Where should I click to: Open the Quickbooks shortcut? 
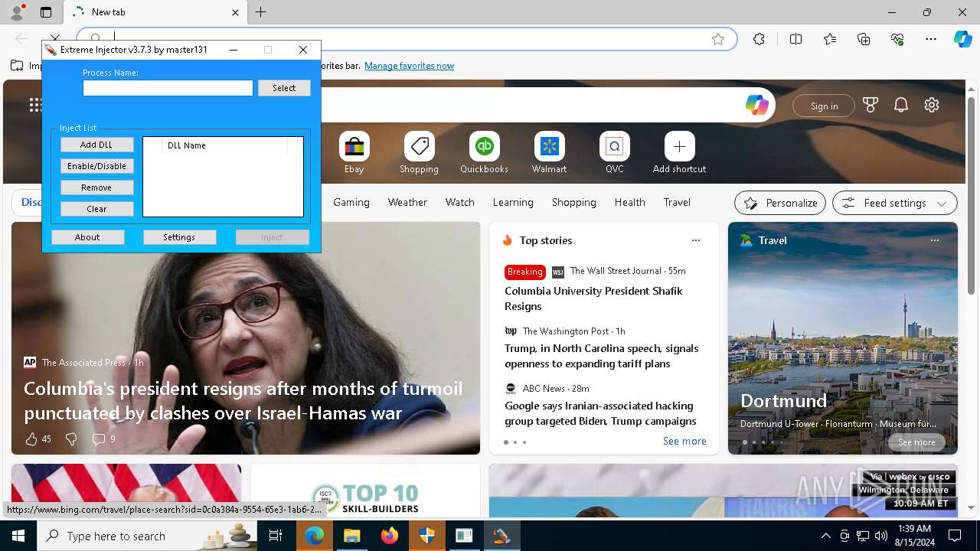click(484, 153)
